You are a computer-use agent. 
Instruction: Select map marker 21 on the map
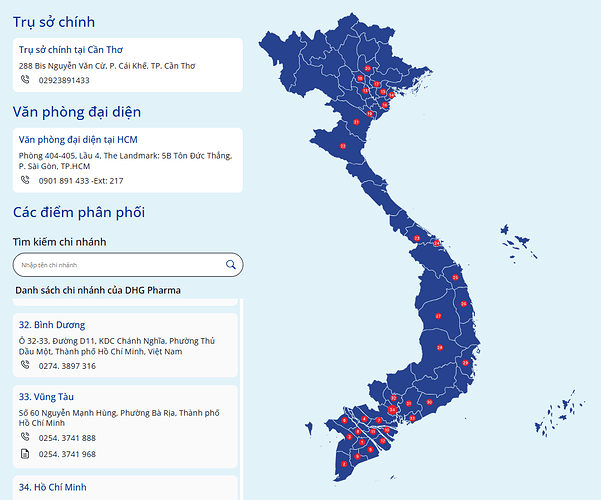coord(356,122)
